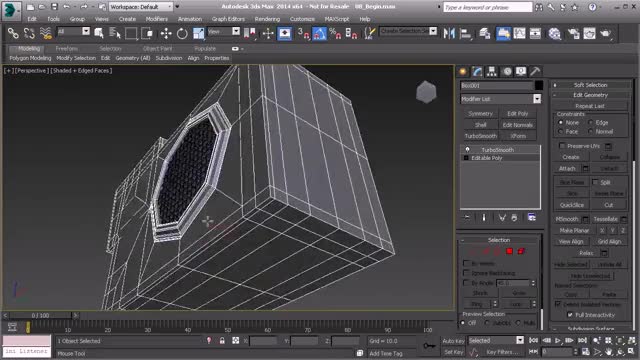Image resolution: width=640 pixels, height=360 pixels.
Task: Click the Make Planar button
Action: point(574,230)
